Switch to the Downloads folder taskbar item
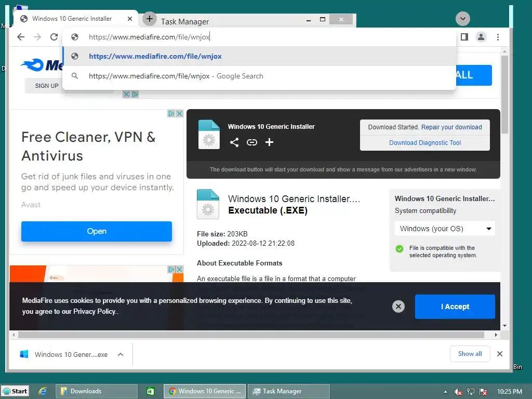532x399 pixels. point(96,391)
